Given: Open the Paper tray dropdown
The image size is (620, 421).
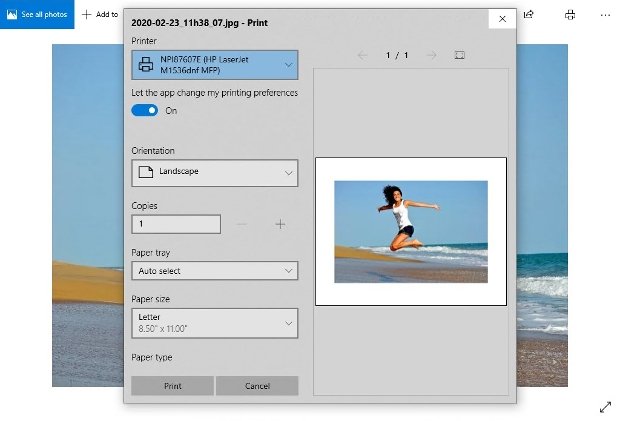Looking at the screenshot, I should pos(215,271).
